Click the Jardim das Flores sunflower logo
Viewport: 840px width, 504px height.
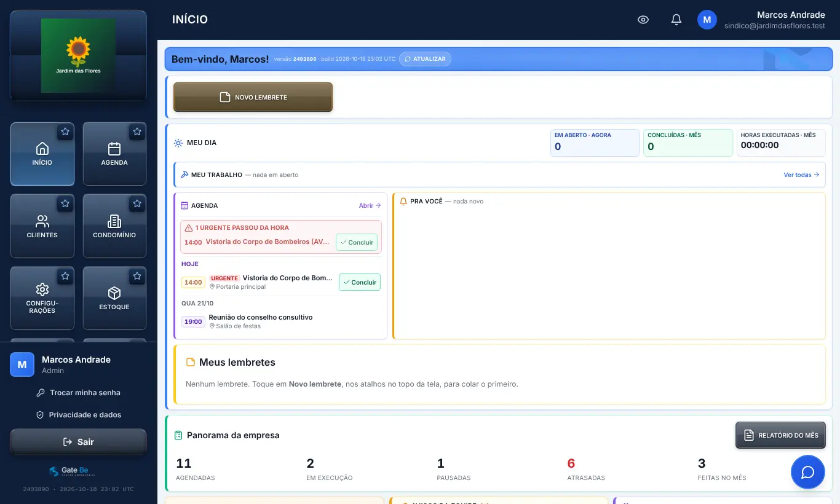coord(78,55)
